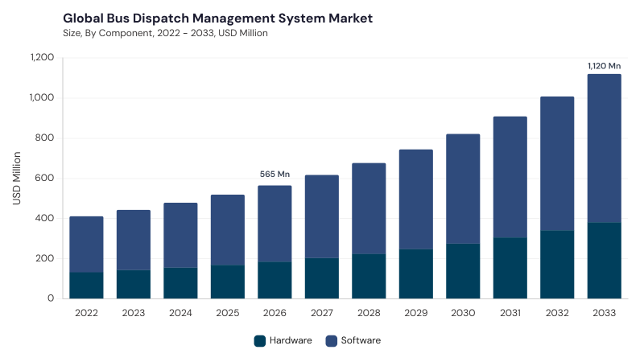644x362 pixels.
Task: Click the '200' y-axis tick label
Action: click(44, 258)
